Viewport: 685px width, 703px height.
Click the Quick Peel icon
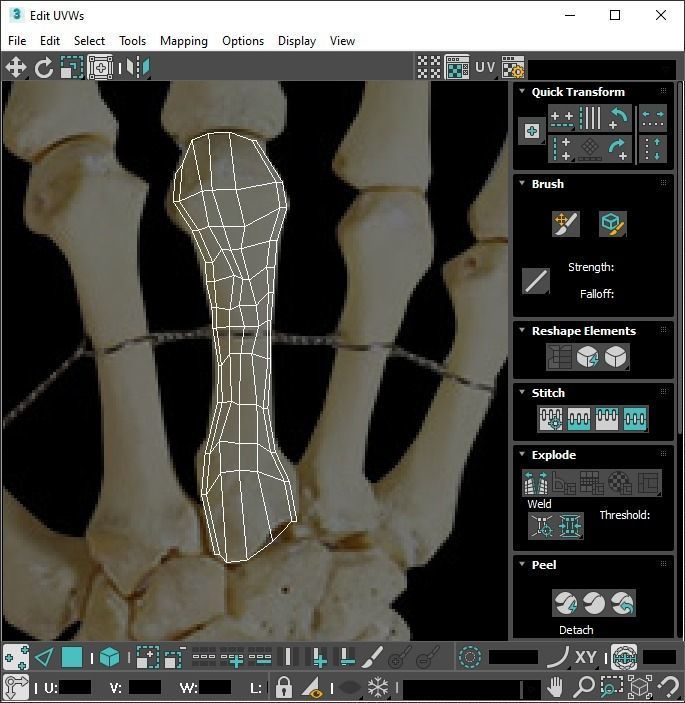tap(565, 603)
